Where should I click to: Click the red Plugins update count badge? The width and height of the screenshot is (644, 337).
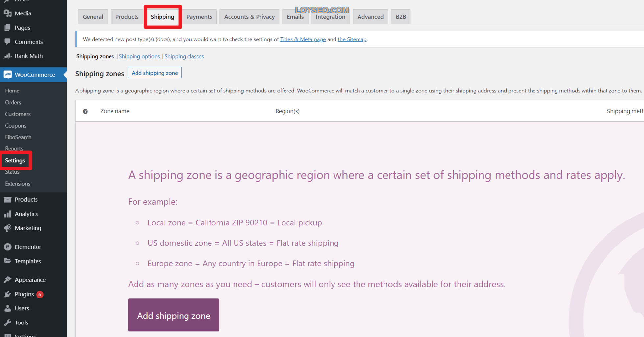coord(40,294)
